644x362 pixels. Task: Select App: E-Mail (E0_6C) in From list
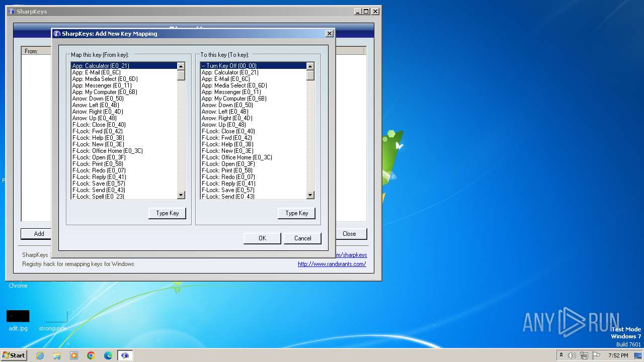(x=124, y=72)
